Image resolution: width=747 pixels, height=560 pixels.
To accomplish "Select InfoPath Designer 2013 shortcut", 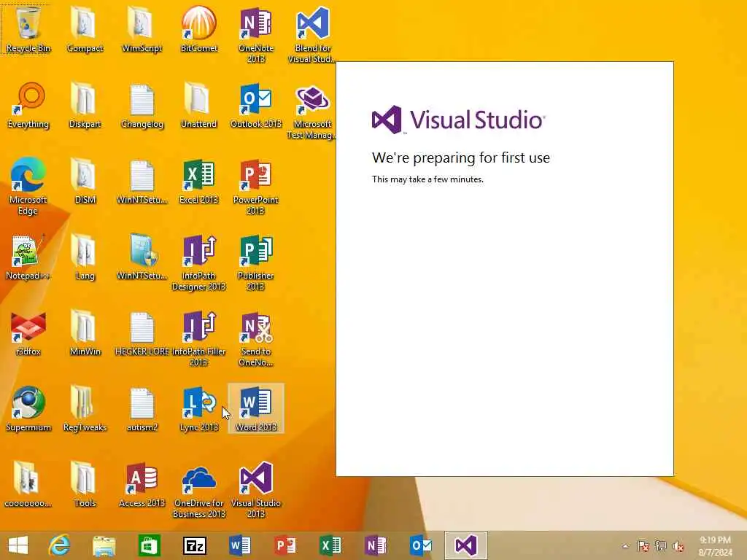I will 199,262.
